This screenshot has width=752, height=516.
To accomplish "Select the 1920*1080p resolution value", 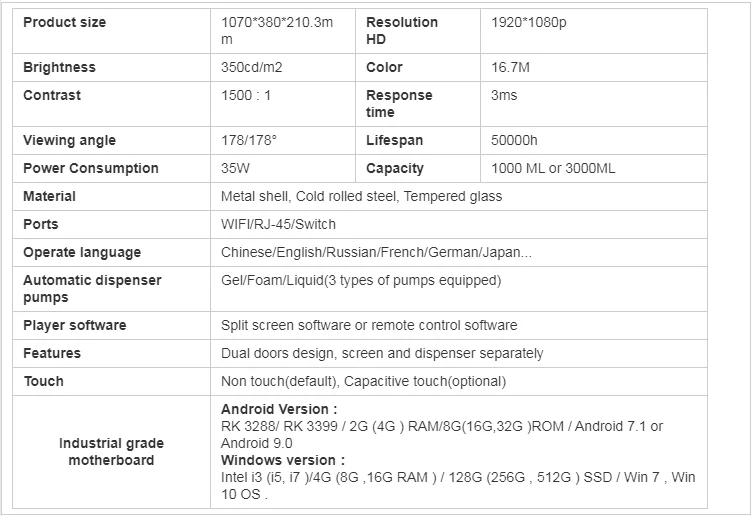I will [x=529, y=22].
